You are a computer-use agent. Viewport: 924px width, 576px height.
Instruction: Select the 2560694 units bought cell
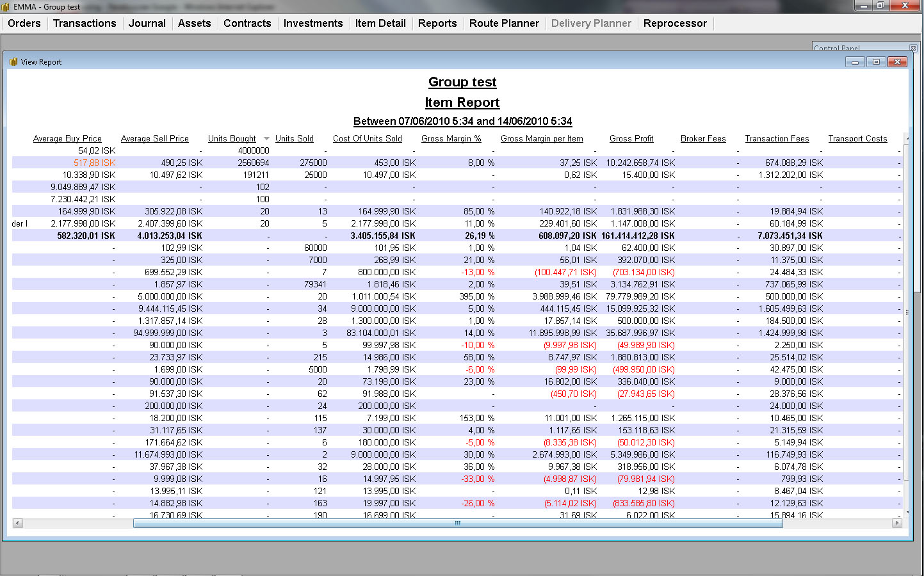pyautogui.click(x=254, y=163)
